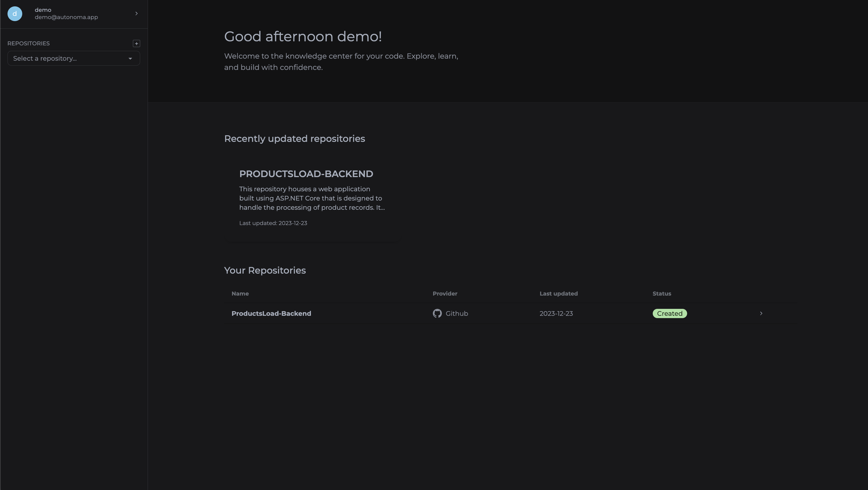Click the Status column header
This screenshot has height=490, width=868.
[x=661, y=294]
